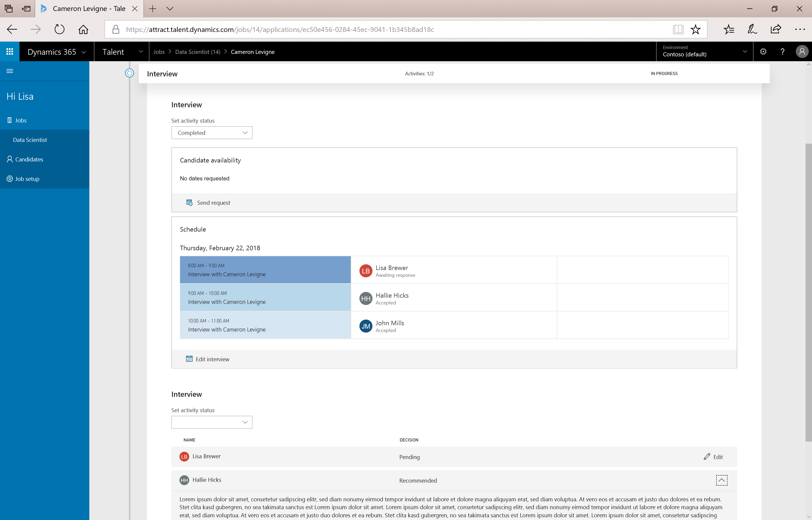Click the help question mark icon
Viewport: 812px width, 520px height.
click(782, 52)
